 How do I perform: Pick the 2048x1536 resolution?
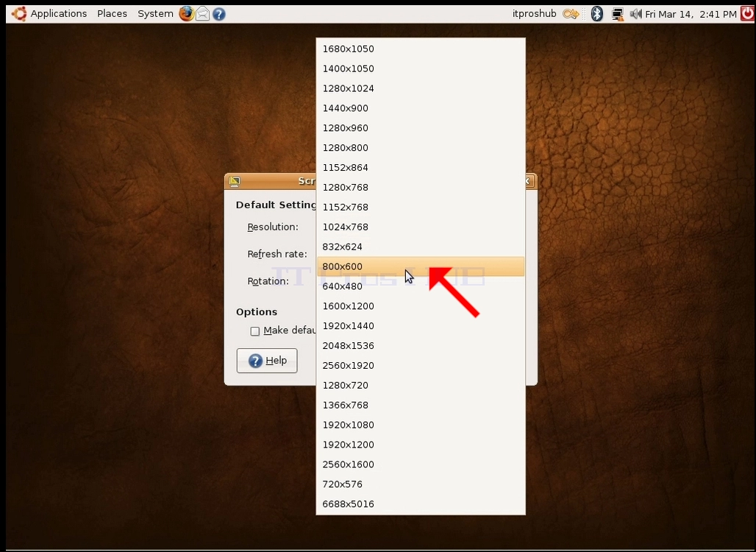(x=421, y=345)
